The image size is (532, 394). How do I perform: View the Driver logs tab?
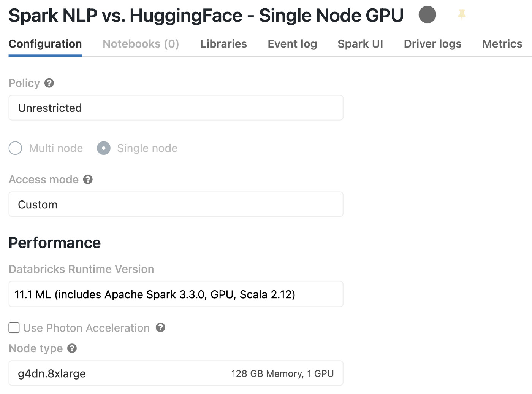pos(432,44)
